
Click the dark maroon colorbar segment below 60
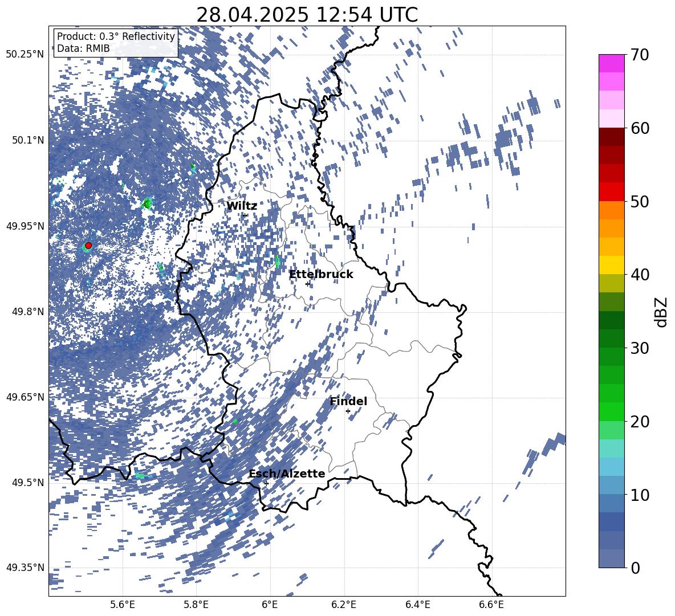[611, 137]
